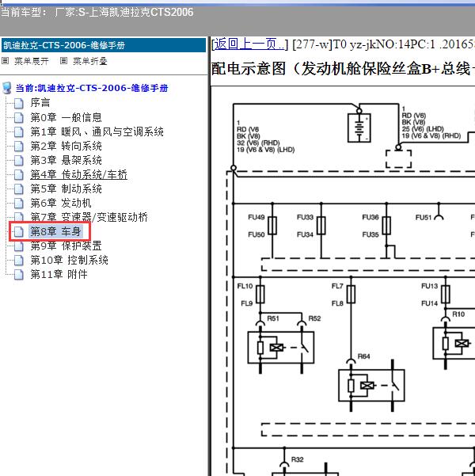Image resolution: width=475 pixels, height=476 pixels.
Task: Open 第3章 悬架系统
Action: (x=66, y=160)
